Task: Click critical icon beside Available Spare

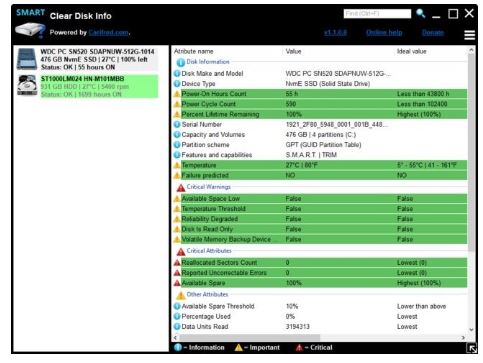Action: [177, 283]
